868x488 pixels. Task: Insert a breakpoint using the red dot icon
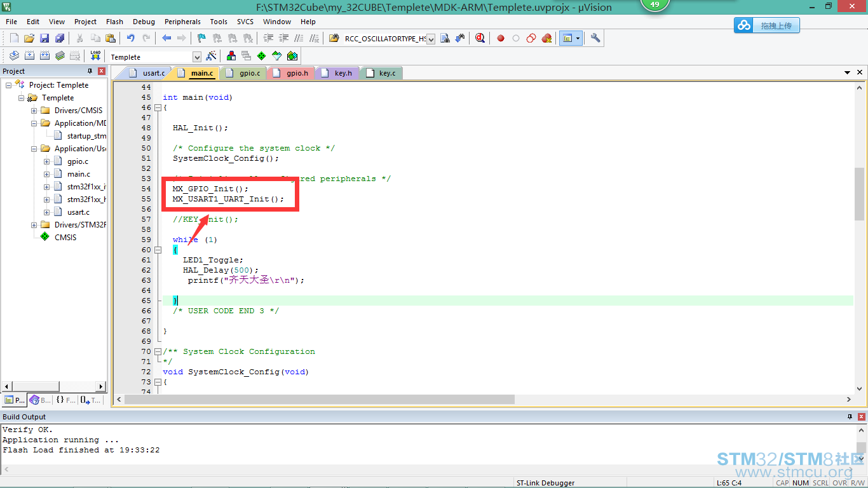coord(501,38)
